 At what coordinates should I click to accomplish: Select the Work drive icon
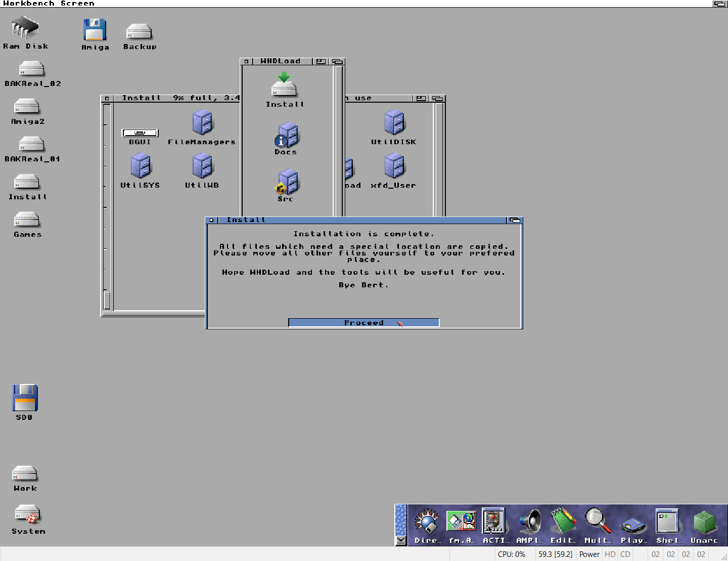(25, 478)
